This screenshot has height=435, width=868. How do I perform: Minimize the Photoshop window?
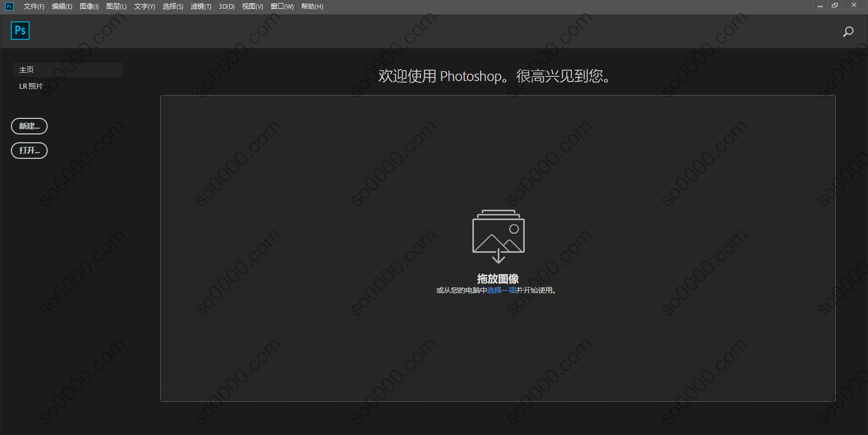pos(820,6)
